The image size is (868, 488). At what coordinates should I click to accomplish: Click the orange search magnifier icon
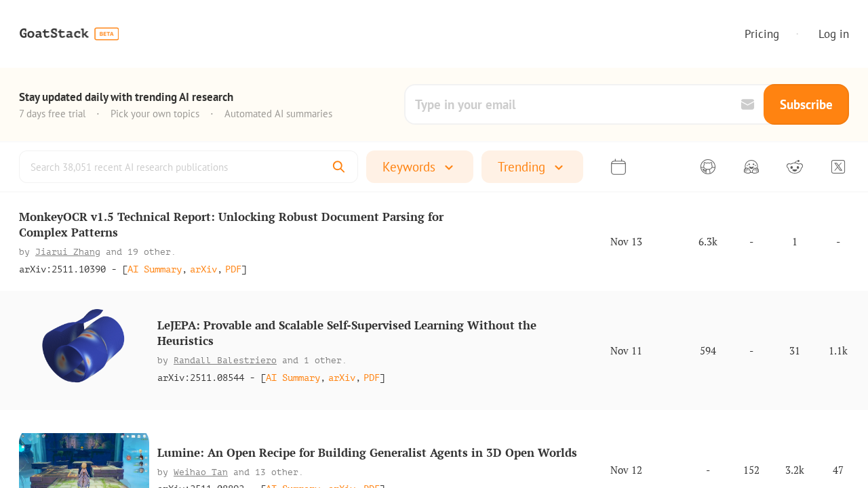tap(339, 167)
